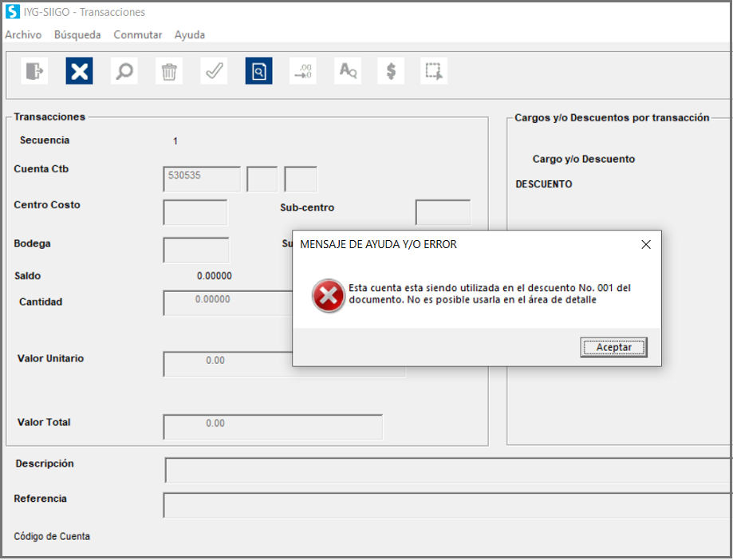Click the text search 'A' icon
Image resolution: width=733 pixels, height=560 pixels.
348,71
